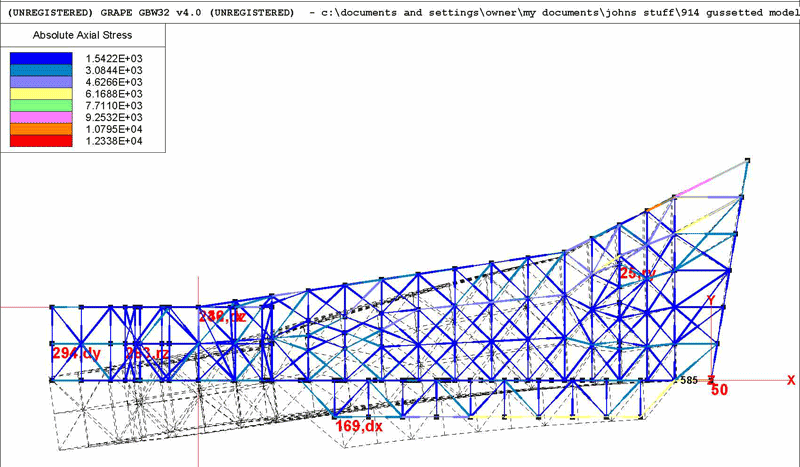800x467 pixels.
Task: Select the green 7.7110E+03 legend swatch
Action: (x=41, y=105)
